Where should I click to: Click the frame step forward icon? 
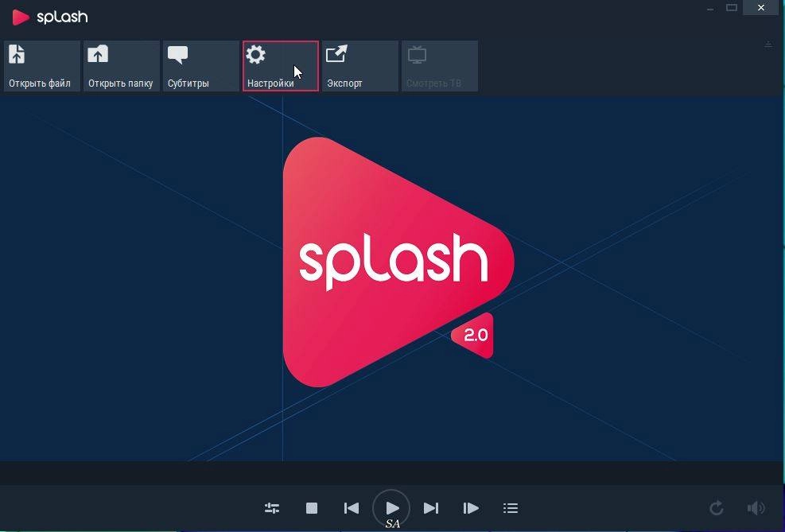coord(471,508)
